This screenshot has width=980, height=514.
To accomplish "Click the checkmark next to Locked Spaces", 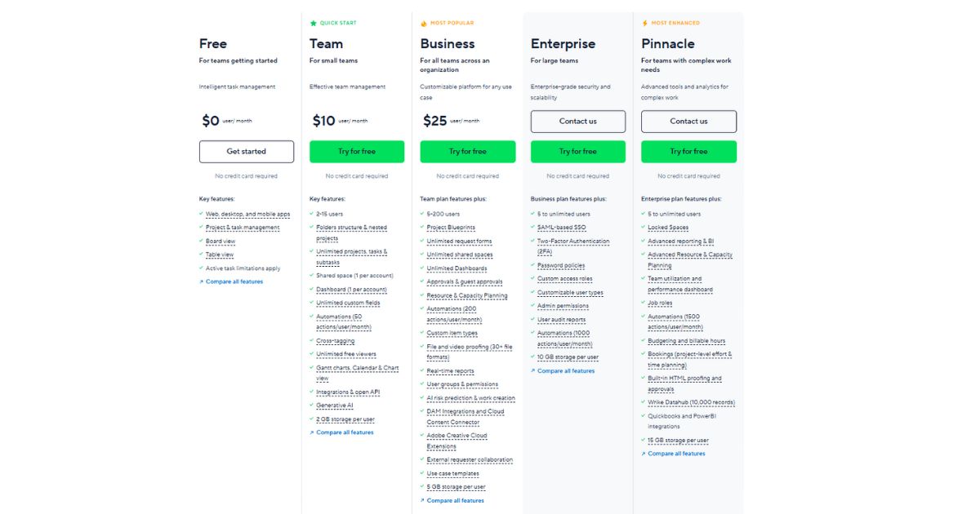I will click(644, 228).
